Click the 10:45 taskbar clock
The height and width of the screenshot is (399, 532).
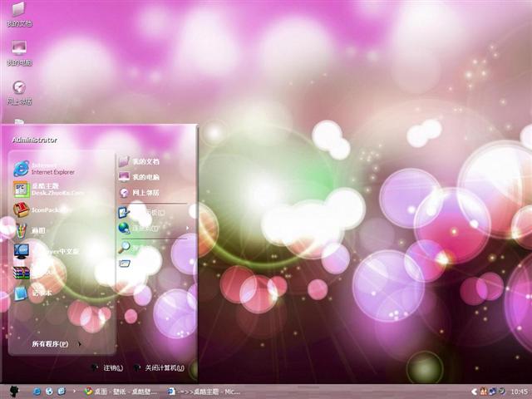click(x=519, y=392)
